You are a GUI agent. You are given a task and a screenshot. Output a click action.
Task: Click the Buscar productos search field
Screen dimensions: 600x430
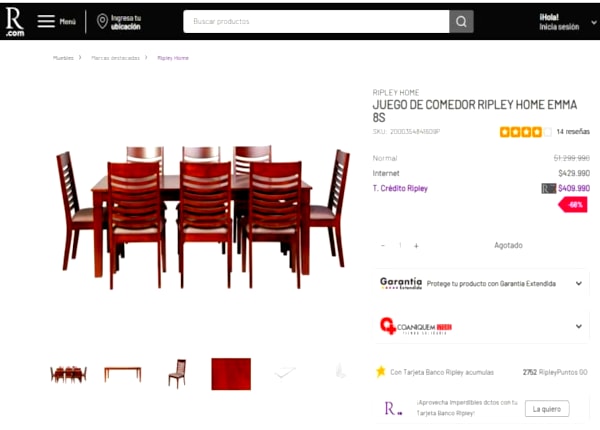click(x=316, y=21)
